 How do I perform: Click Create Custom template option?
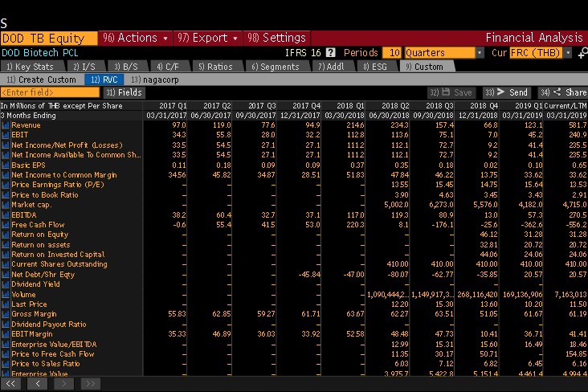[x=41, y=80]
